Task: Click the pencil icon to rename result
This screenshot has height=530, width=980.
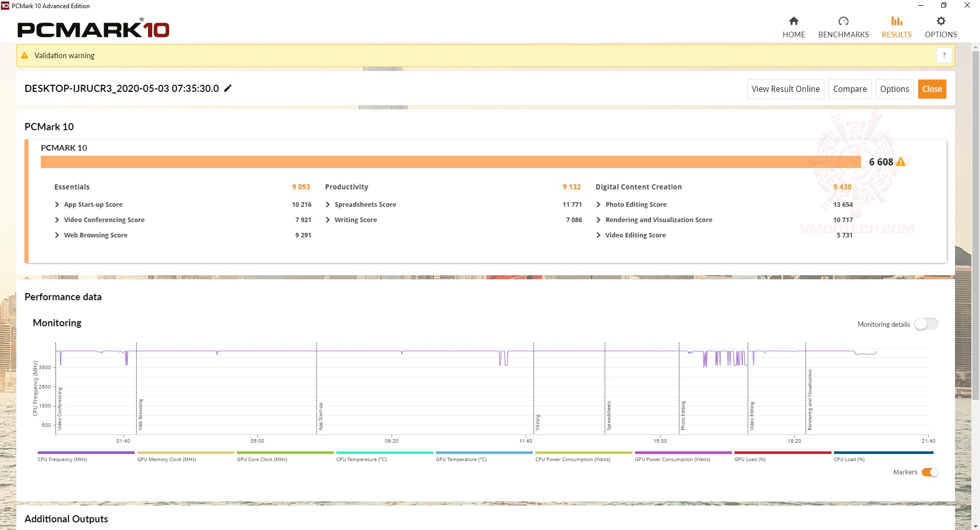Action: pyautogui.click(x=228, y=88)
